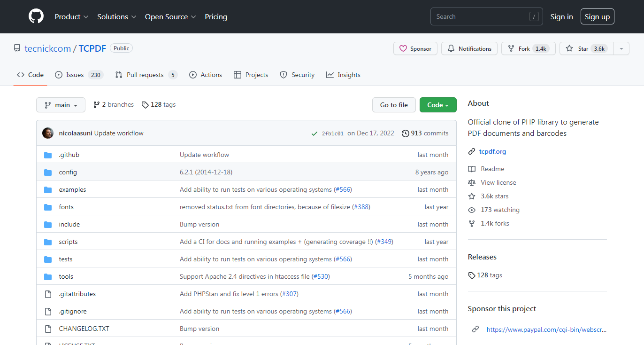This screenshot has height=345, width=644.
Task: Click the Sponsor heart button
Action: [415, 49]
